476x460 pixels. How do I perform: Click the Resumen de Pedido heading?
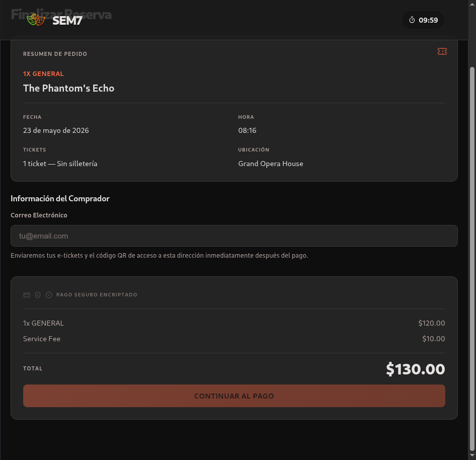(x=55, y=54)
